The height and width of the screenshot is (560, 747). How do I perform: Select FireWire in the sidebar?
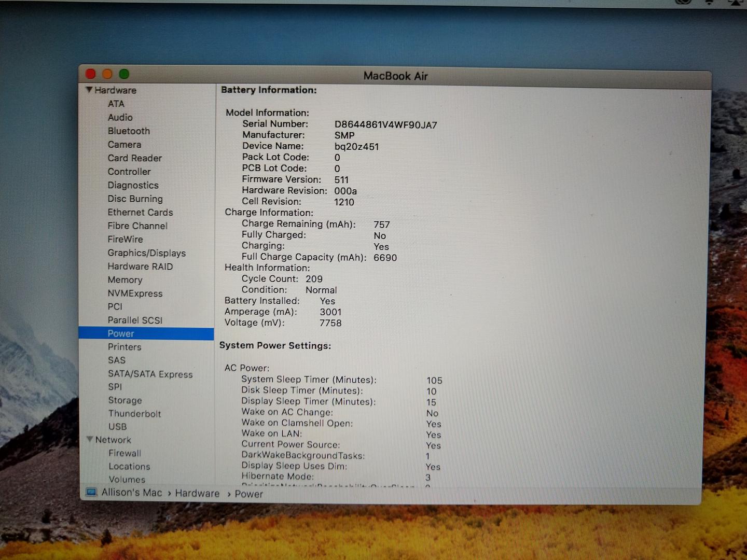pyautogui.click(x=126, y=239)
